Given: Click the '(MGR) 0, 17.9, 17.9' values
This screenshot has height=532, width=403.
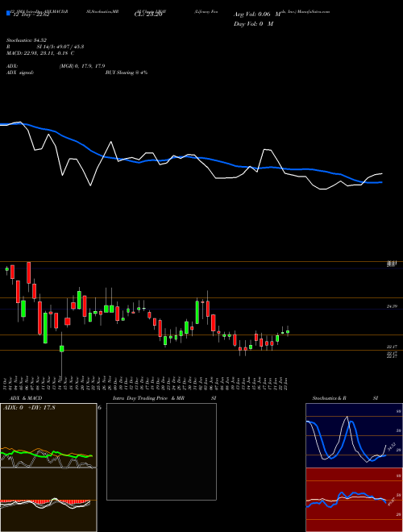Looking at the screenshot, I should tap(82, 66).
